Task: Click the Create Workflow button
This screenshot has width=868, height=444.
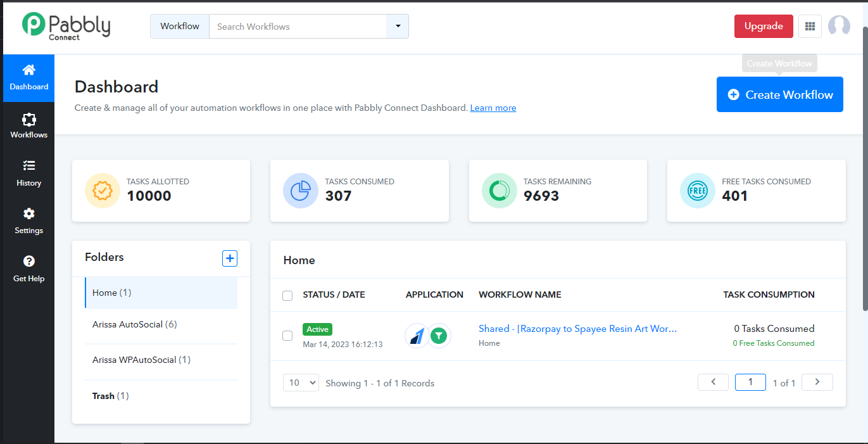Action: pos(780,94)
